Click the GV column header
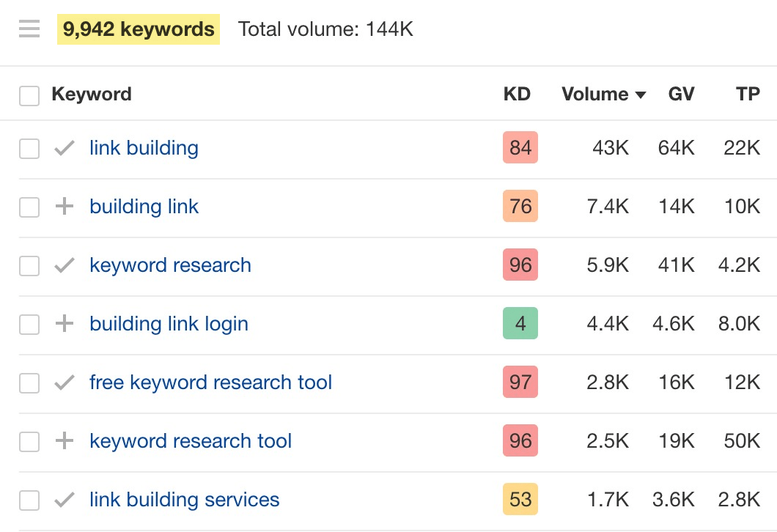Viewport: 777px width, 532px height. point(681,95)
